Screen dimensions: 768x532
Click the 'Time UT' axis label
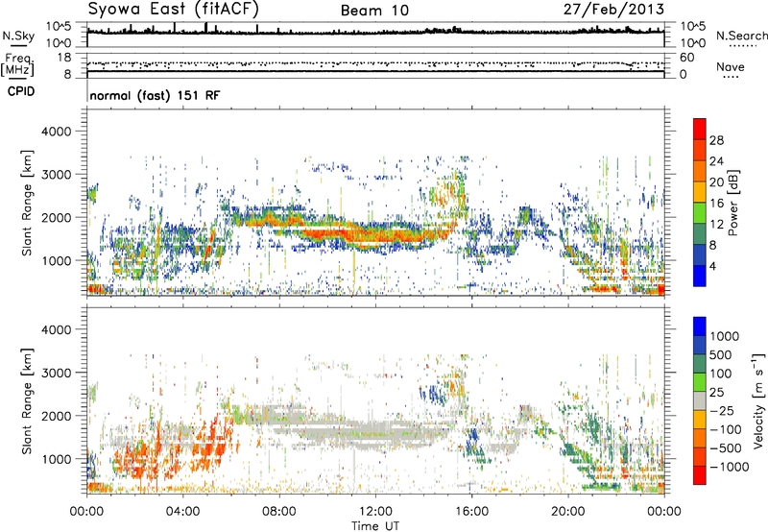coord(375,526)
